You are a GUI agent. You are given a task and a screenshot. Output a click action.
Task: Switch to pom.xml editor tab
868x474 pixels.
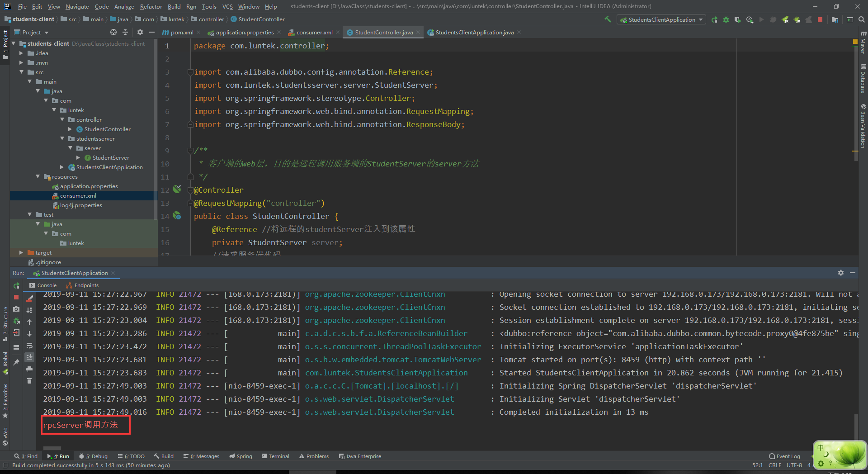179,32
